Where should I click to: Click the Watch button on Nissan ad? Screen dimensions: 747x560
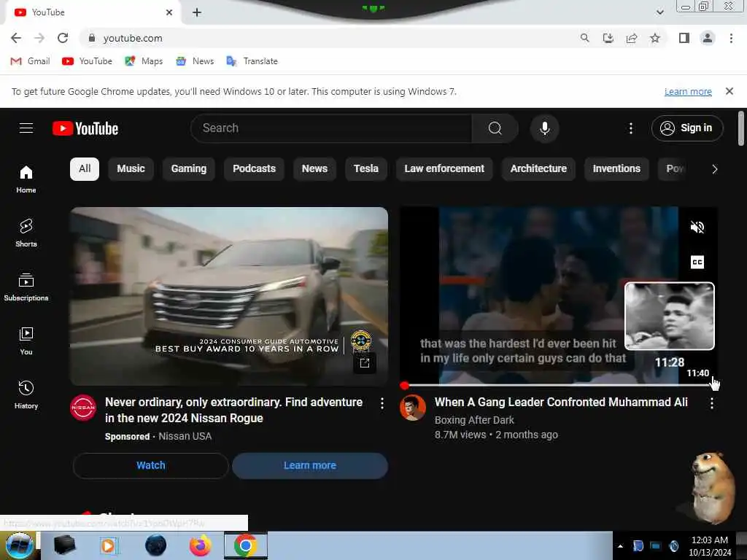[150, 466]
